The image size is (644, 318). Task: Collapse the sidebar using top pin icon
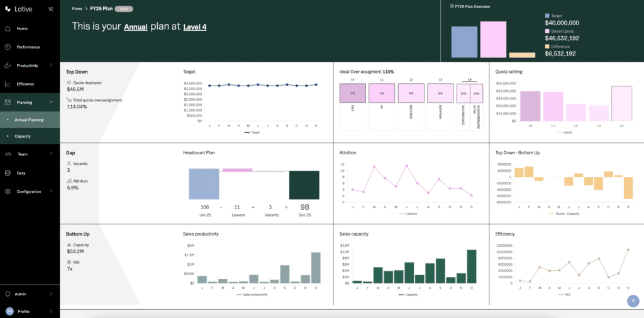tap(50, 10)
